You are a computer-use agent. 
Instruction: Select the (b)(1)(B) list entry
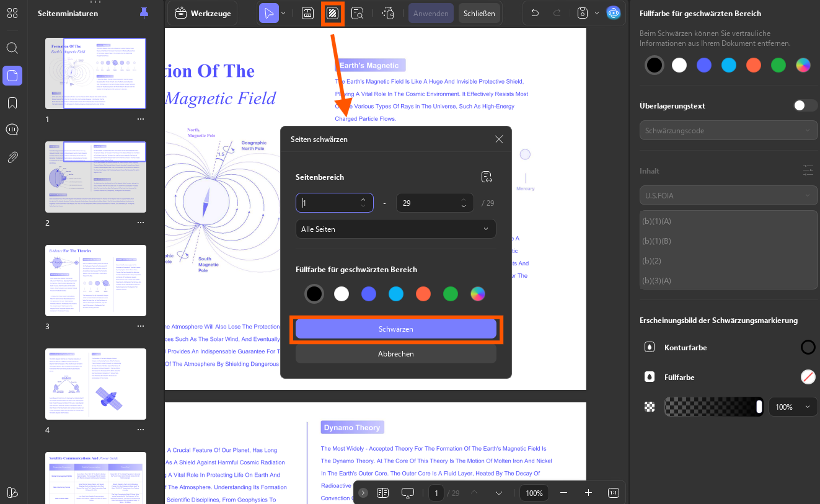pos(729,241)
